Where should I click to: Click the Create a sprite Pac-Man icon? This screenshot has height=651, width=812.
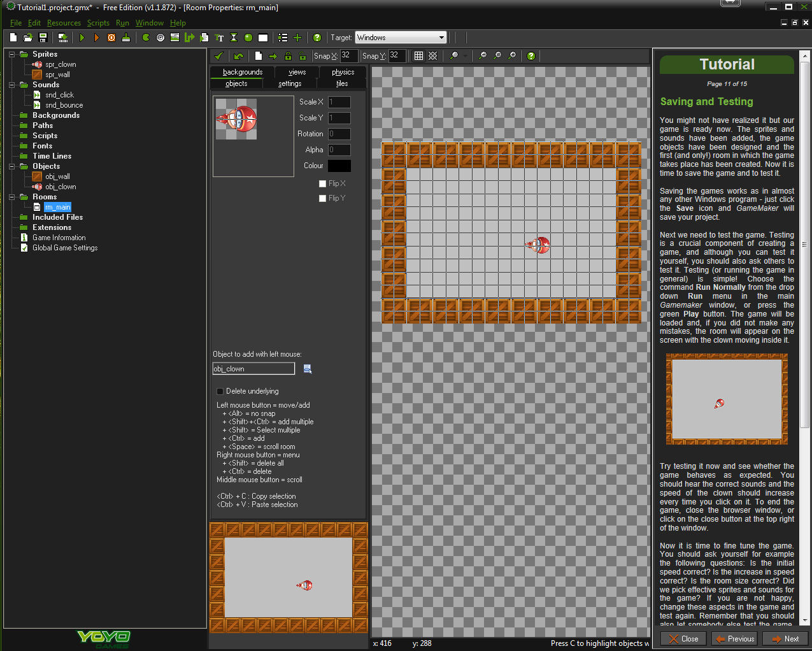click(146, 38)
